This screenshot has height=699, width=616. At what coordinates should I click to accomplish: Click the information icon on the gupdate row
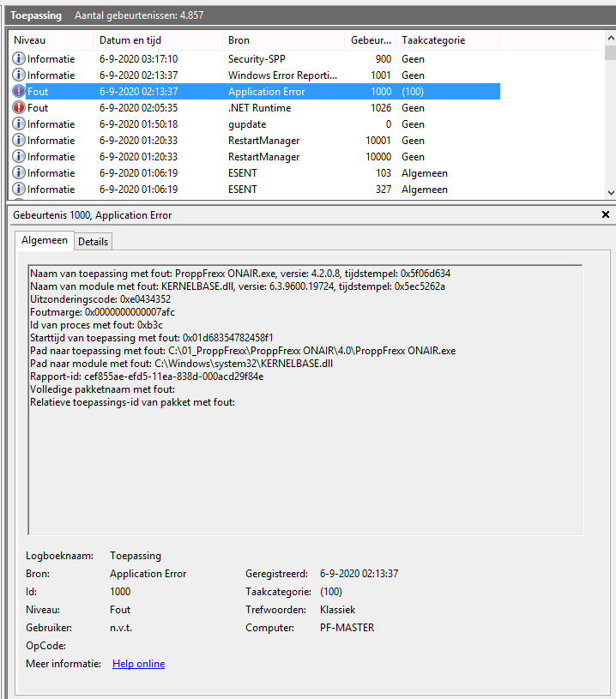(19, 124)
